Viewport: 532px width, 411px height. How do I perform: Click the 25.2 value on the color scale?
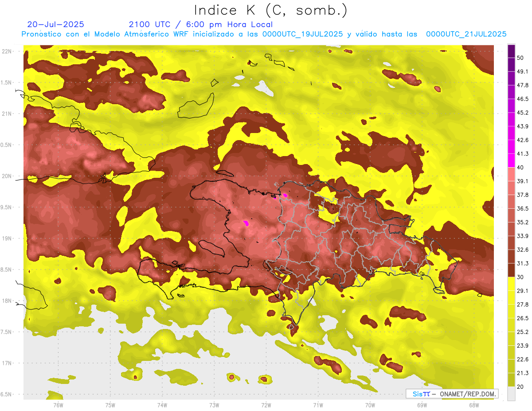coord(523,332)
